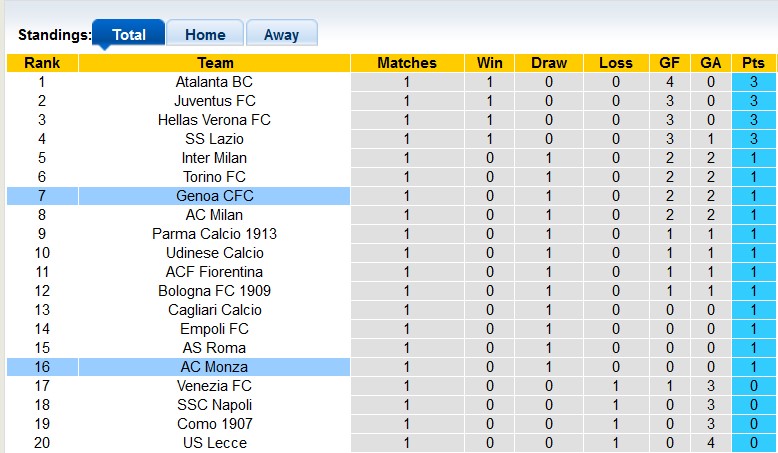Click US Lecce team name

pyautogui.click(x=214, y=443)
